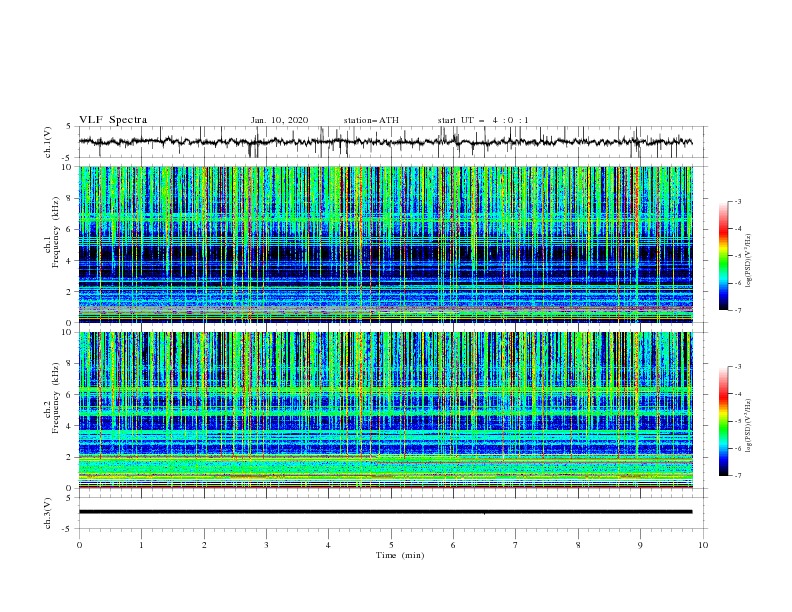
Task: Click the "Time (min)" axis title
Action: (x=400, y=555)
